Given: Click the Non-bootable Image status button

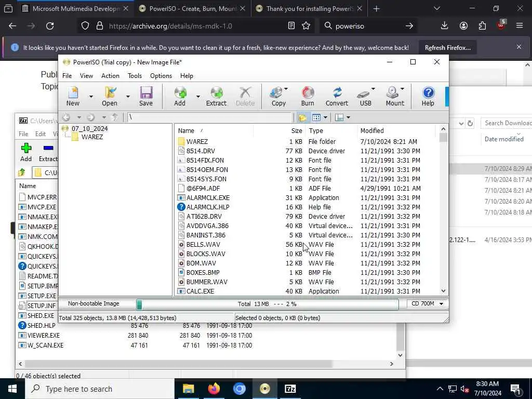Looking at the screenshot, I should tap(94, 303).
